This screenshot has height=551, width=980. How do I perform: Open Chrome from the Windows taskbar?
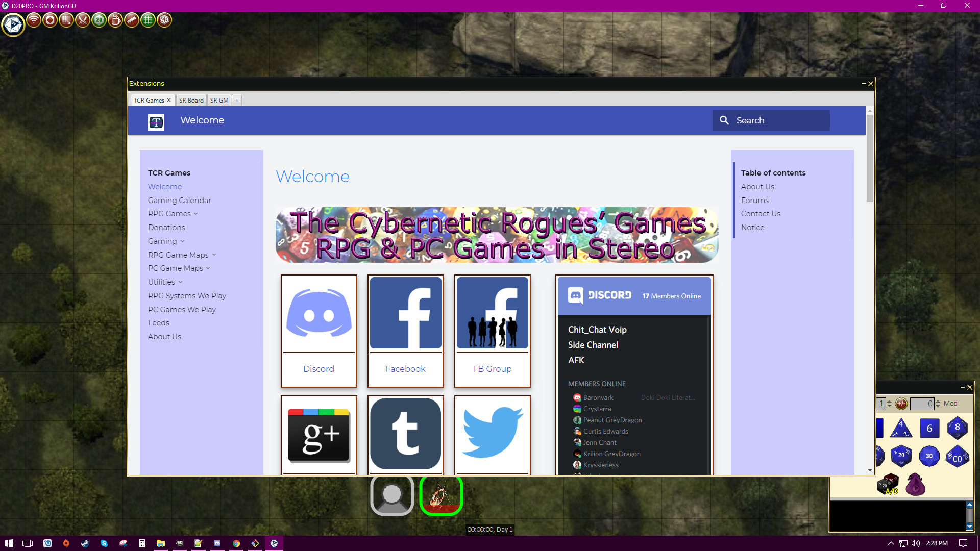236,543
